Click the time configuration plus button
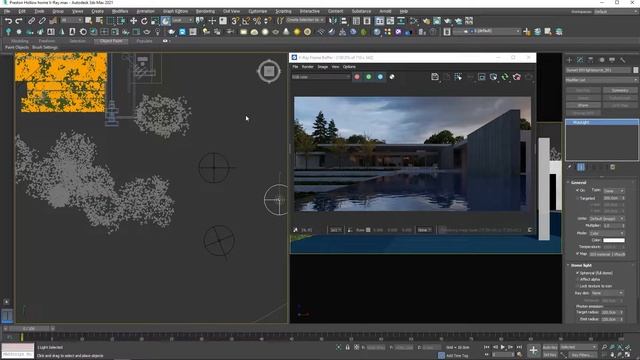Viewport: 640px width, 360px height. click(x=533, y=350)
